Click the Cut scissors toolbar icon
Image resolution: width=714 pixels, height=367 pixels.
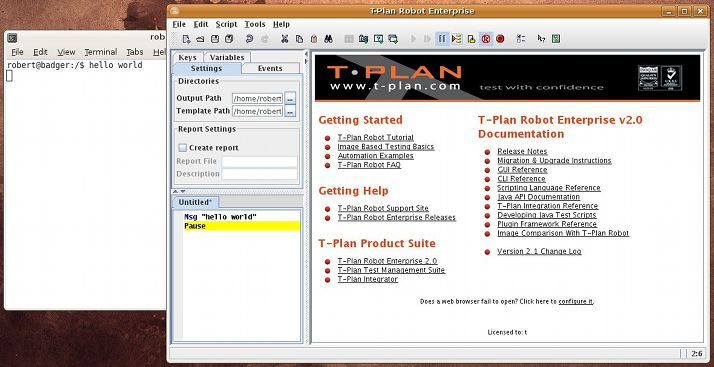pos(285,39)
